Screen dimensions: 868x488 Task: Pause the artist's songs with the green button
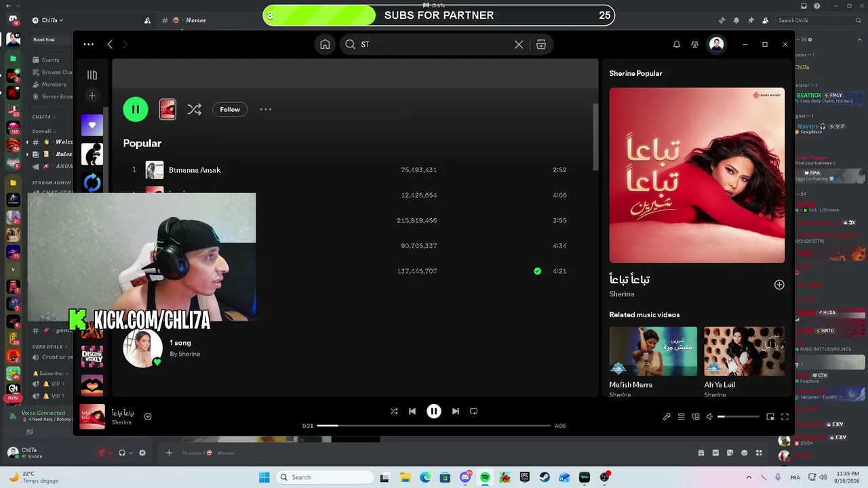pos(136,109)
